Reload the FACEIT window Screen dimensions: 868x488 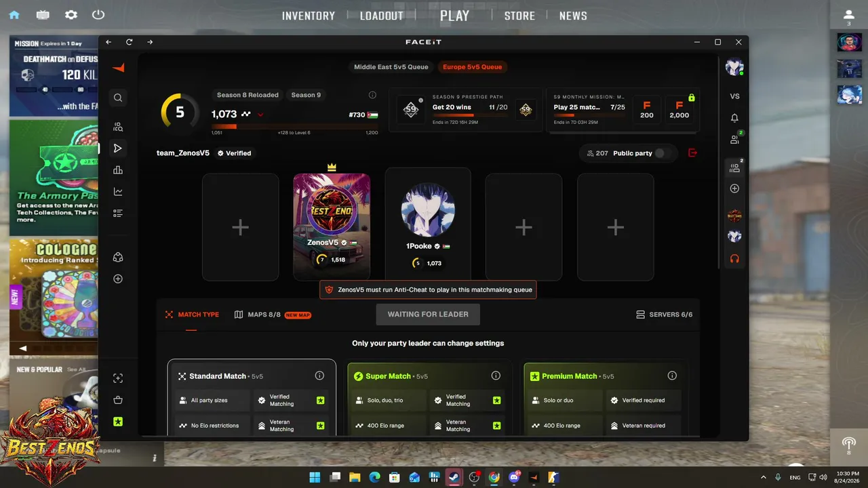[x=129, y=42]
